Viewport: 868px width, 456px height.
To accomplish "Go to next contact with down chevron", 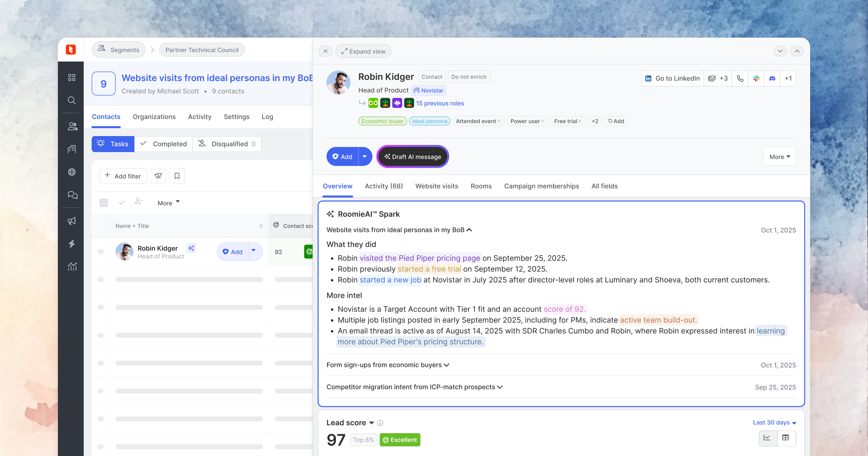I will (x=780, y=51).
